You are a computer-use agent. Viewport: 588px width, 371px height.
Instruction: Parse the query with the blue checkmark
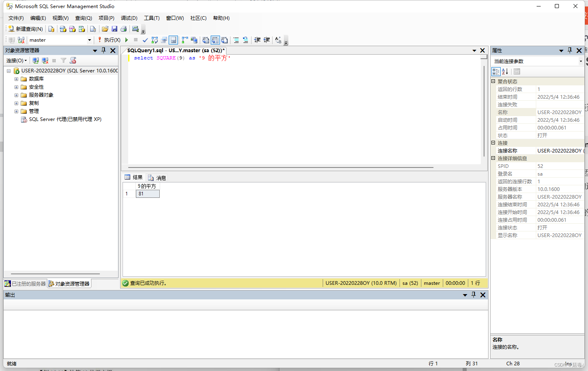[145, 40]
